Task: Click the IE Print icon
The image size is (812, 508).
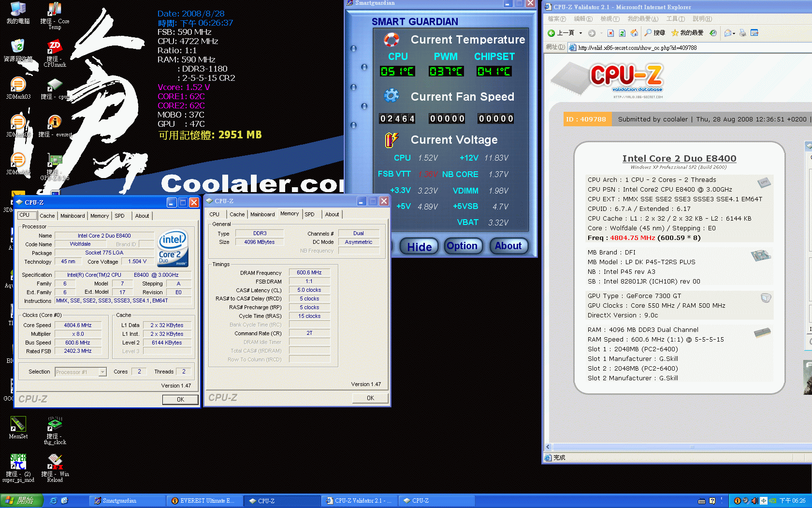Action: [743, 33]
